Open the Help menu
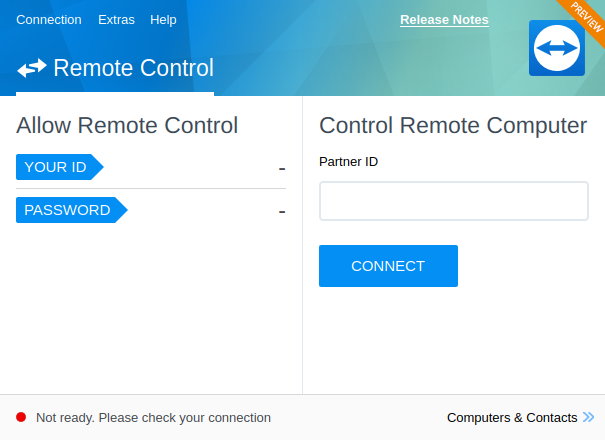605x440 pixels. 163,20
